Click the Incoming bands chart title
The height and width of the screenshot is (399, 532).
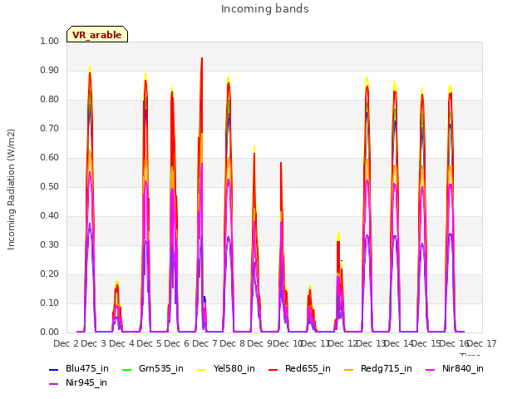(x=265, y=9)
